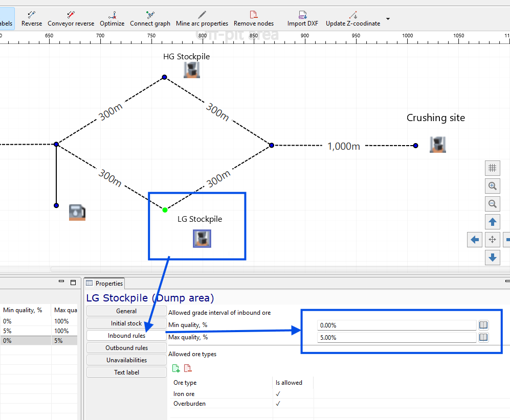Run the Optimize tool

coord(112,18)
